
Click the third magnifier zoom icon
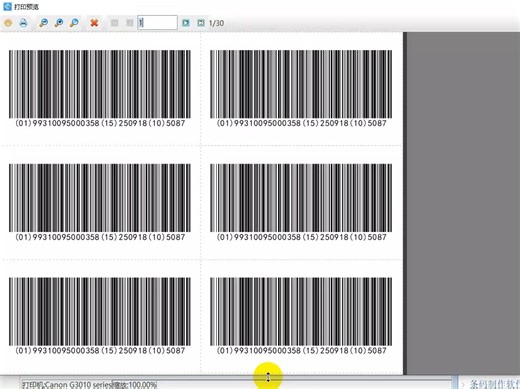[x=74, y=23]
